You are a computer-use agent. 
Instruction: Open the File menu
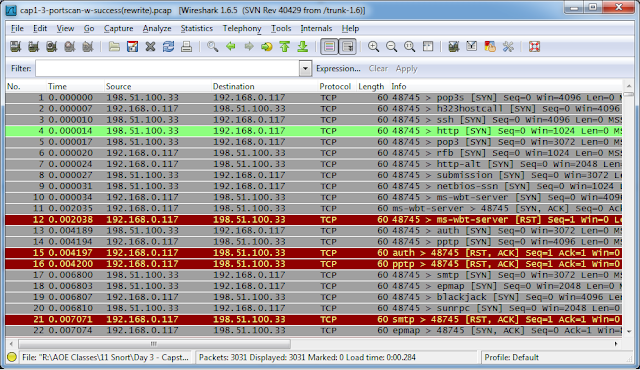[17, 29]
